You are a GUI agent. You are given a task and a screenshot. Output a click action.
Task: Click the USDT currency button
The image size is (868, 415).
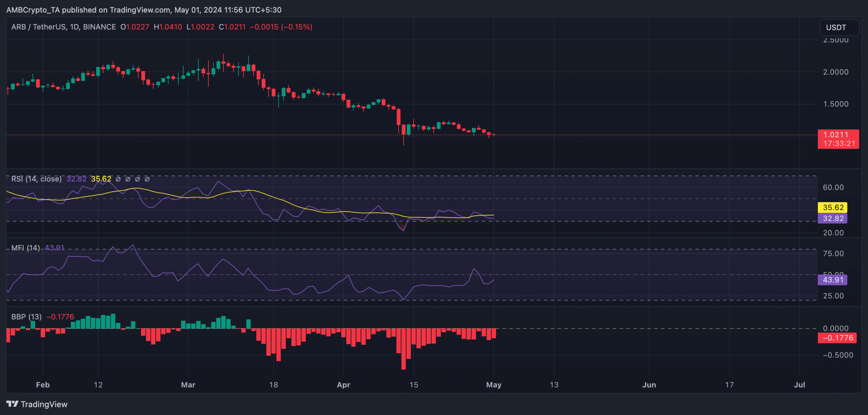(839, 27)
